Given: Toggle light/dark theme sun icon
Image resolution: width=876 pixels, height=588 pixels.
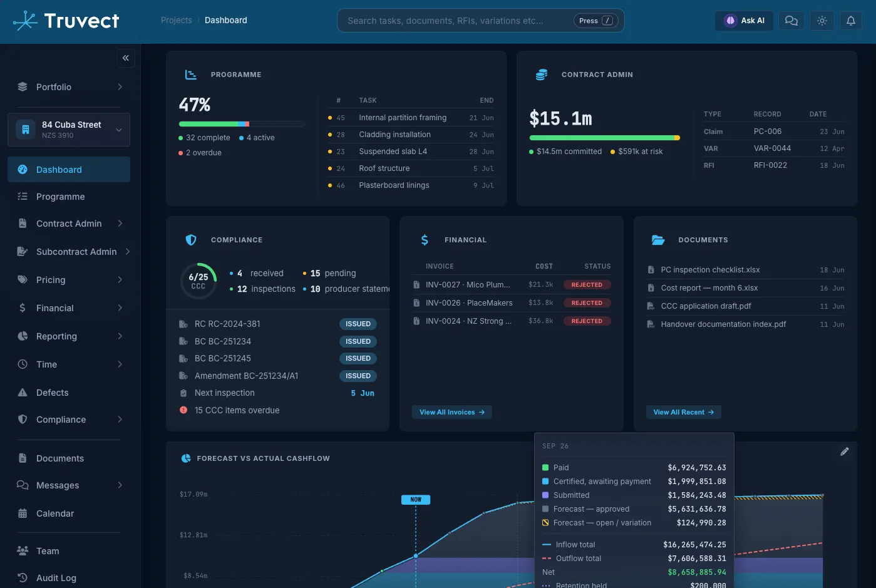Looking at the screenshot, I should pos(822,21).
